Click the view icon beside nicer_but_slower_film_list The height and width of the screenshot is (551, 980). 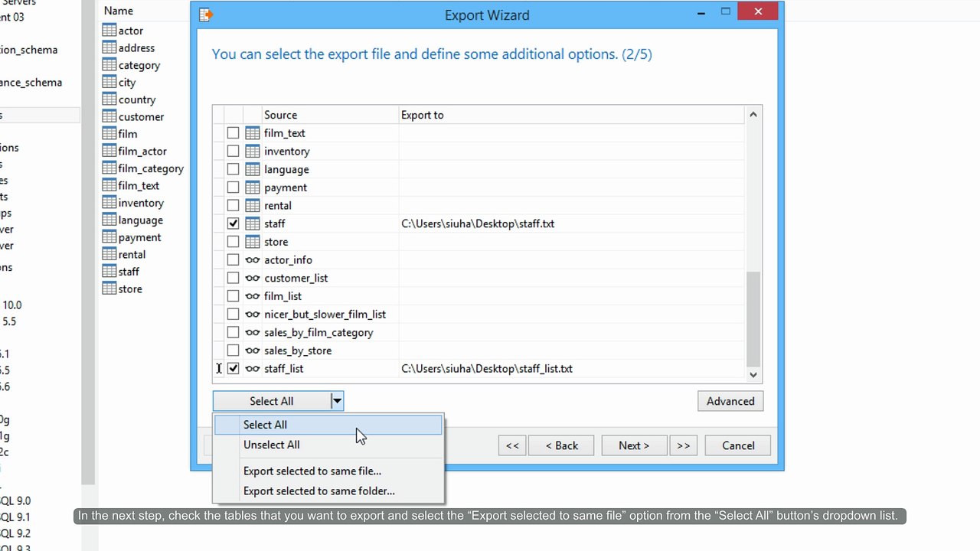pyautogui.click(x=253, y=315)
